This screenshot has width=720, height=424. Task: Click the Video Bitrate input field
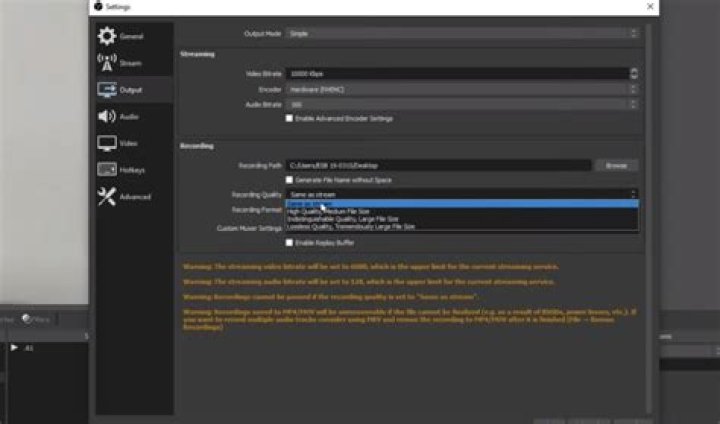point(457,73)
